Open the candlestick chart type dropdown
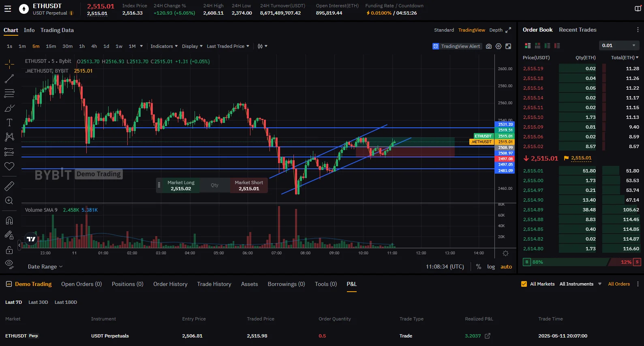This screenshot has width=644, height=346. tap(262, 46)
